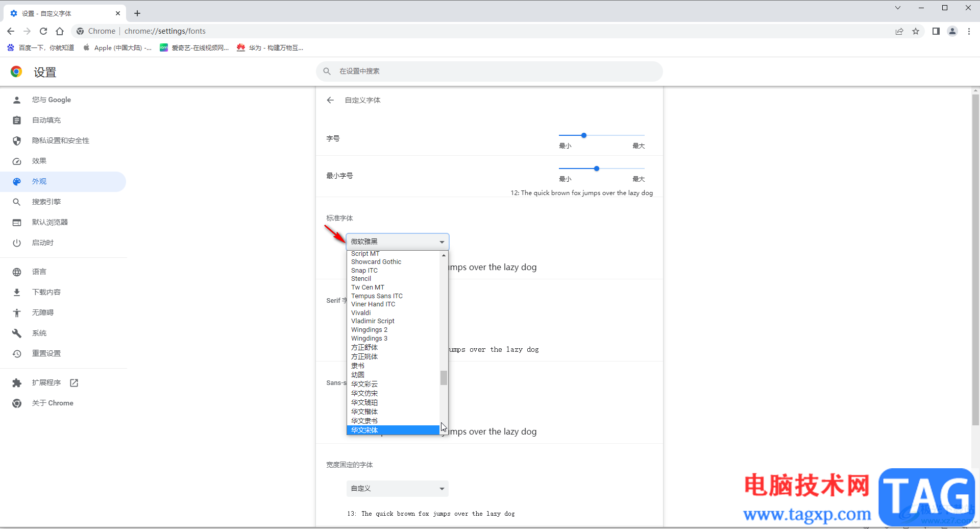Select Script MT font option
980x529 pixels.
click(x=393, y=254)
